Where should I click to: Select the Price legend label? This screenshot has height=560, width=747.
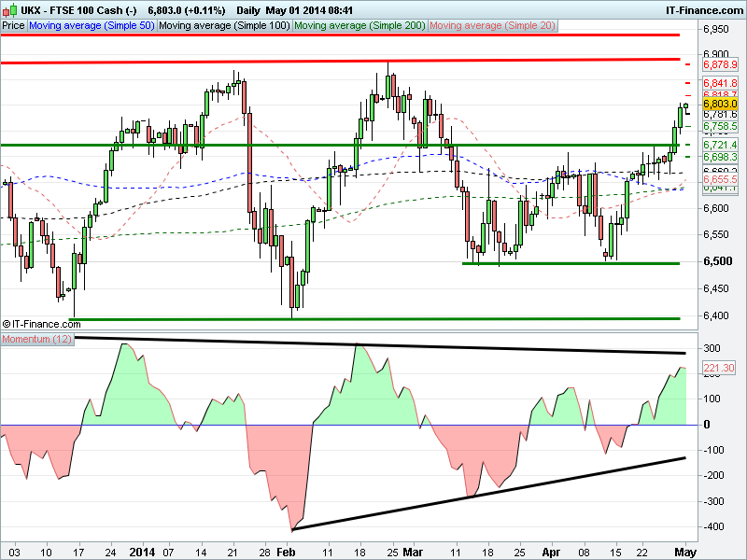(14, 26)
